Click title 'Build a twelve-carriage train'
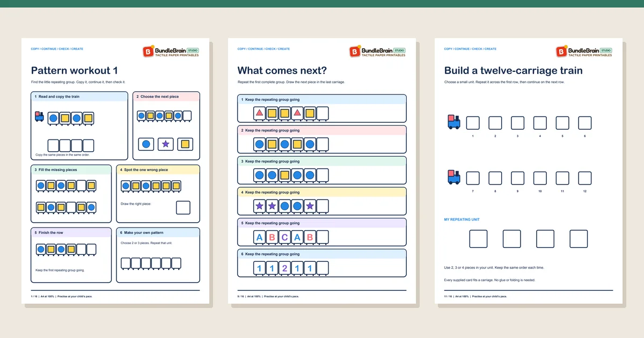 click(x=514, y=70)
